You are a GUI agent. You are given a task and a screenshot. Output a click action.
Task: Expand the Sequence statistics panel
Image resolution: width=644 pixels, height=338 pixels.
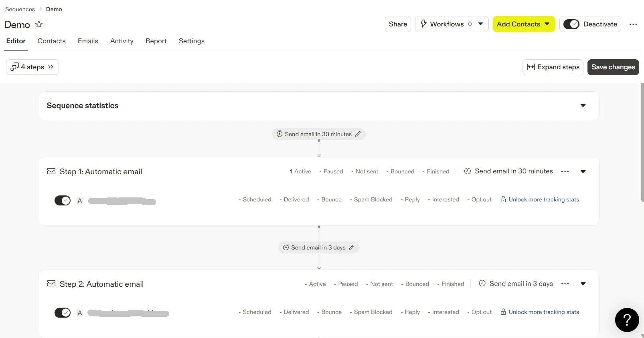[x=583, y=106]
